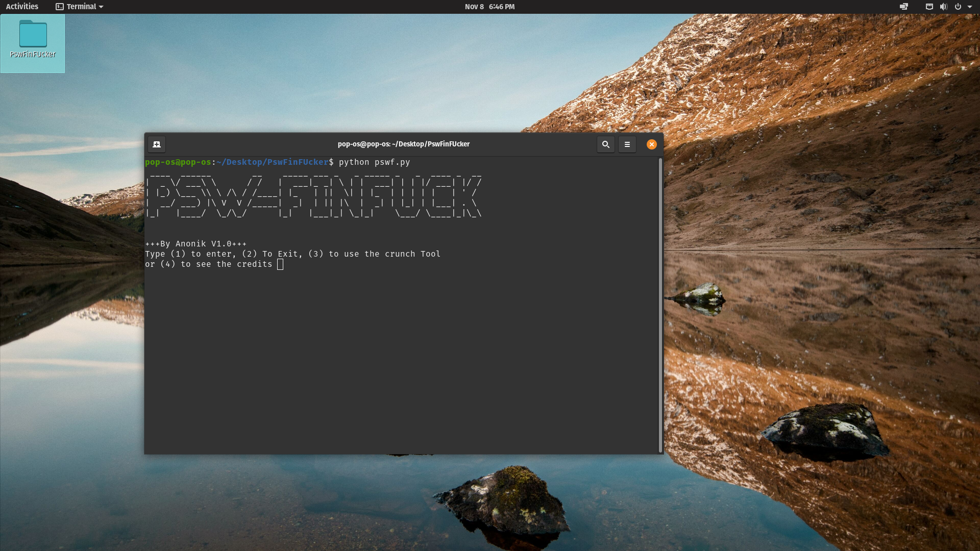
Task: Click the By Anonik V1.0 line
Action: (x=195, y=244)
